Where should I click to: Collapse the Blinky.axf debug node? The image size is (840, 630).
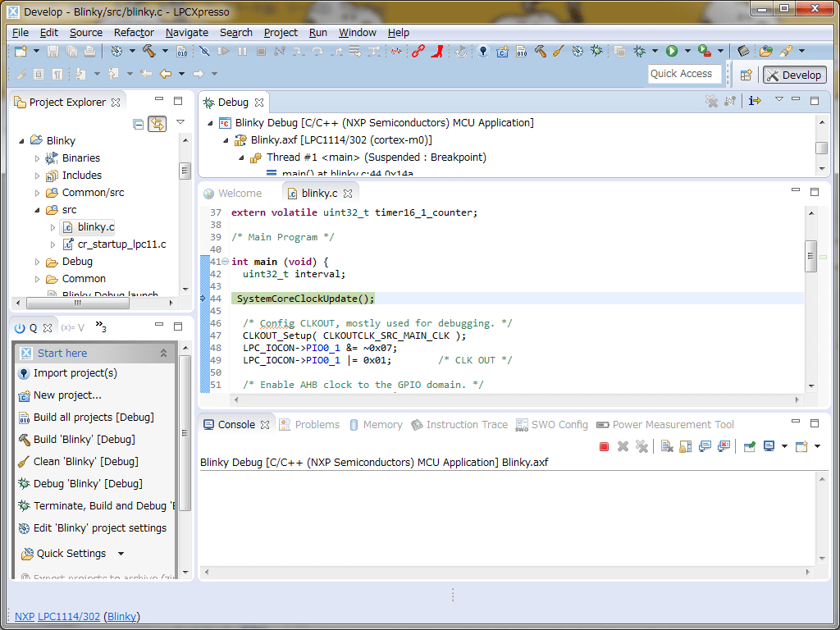point(226,140)
